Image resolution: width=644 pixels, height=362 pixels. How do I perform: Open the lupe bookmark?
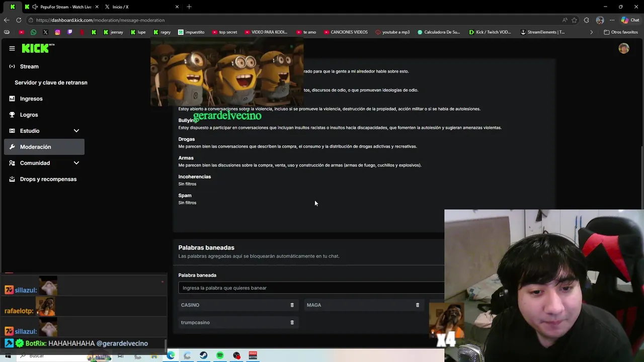coord(138,32)
